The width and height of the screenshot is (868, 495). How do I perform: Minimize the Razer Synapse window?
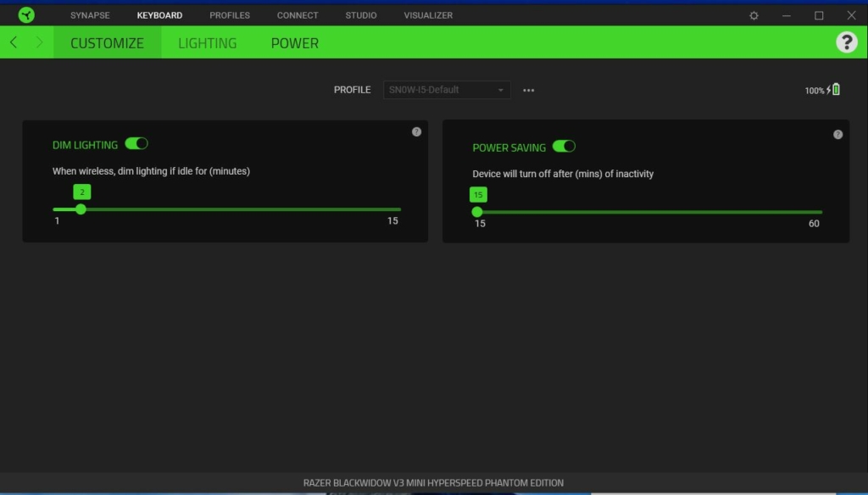(x=786, y=15)
